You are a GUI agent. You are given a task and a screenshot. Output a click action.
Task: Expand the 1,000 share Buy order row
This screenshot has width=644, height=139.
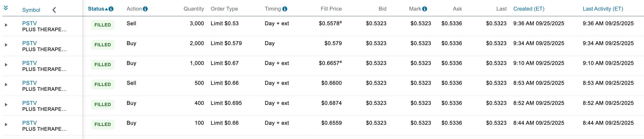click(6, 65)
